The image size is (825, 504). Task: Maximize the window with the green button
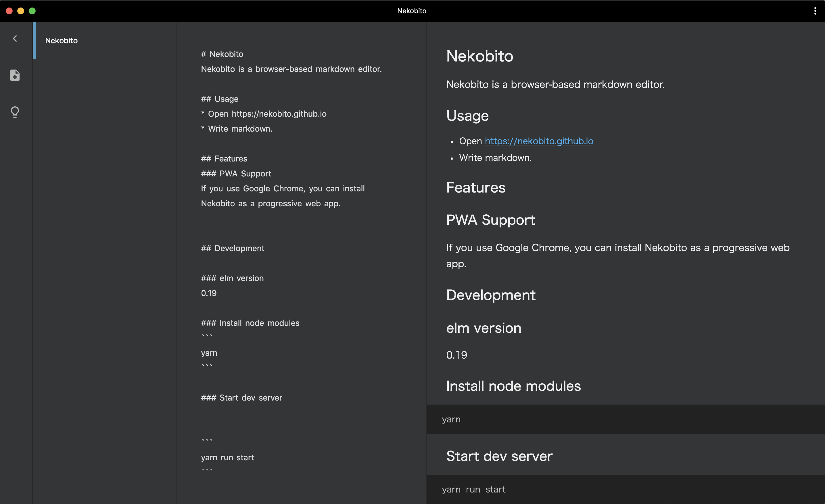click(x=32, y=11)
